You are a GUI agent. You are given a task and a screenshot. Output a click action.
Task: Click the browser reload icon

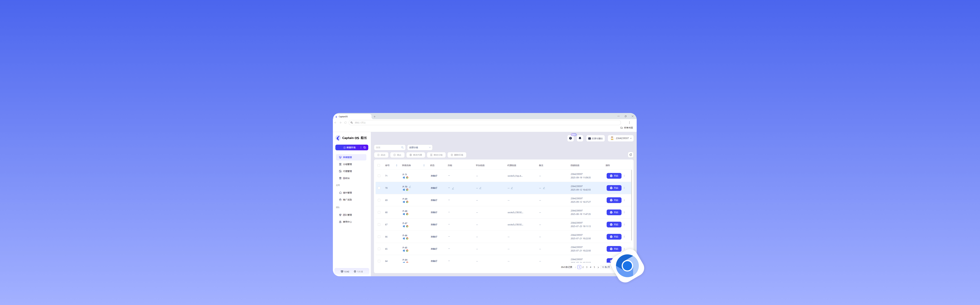pyautogui.click(x=345, y=122)
